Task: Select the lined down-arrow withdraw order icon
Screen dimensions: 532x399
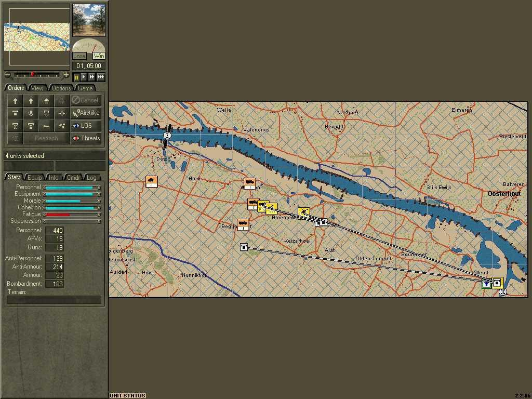Action: point(46,113)
